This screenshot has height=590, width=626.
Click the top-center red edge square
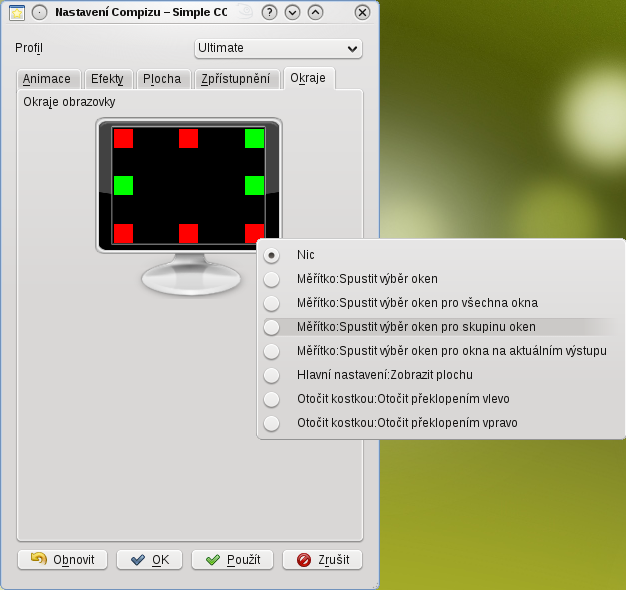[188, 138]
